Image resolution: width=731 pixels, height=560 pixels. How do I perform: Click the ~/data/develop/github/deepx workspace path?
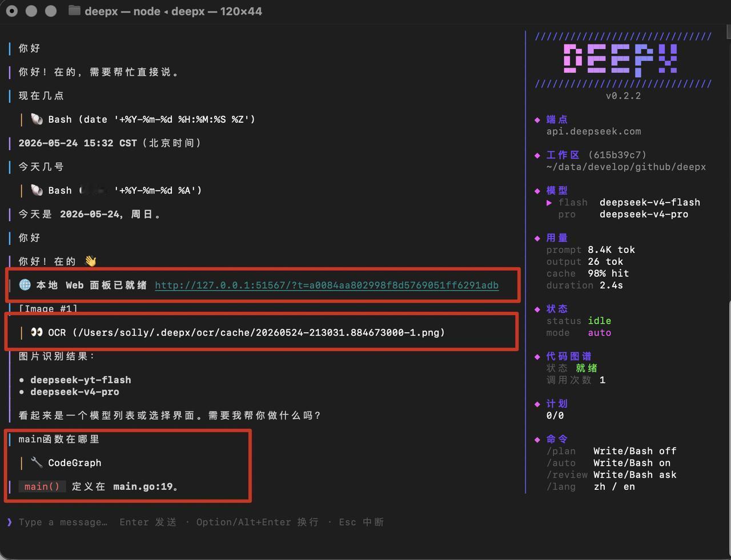pos(626,167)
